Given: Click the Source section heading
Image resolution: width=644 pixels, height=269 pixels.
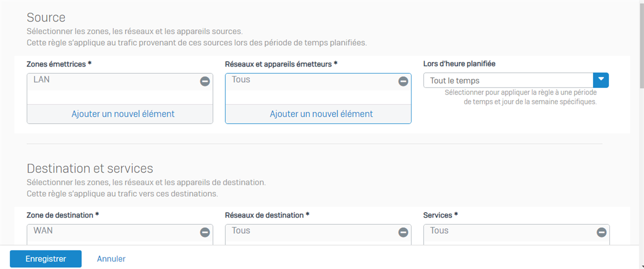Looking at the screenshot, I should 46,17.
